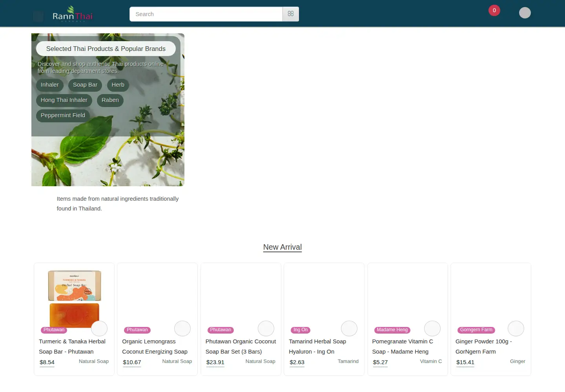Select the Raben tag

pos(110,100)
